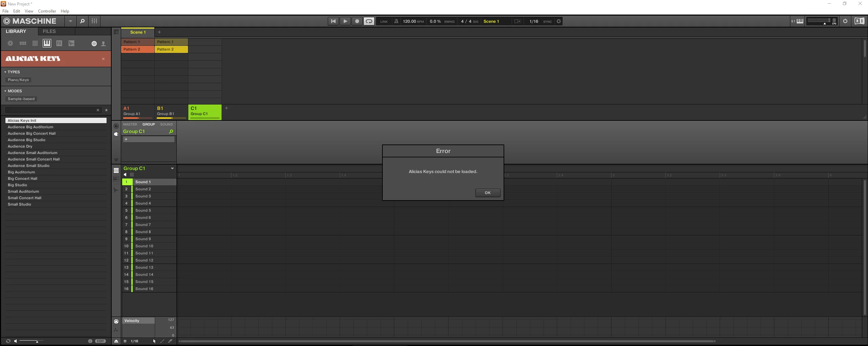
Task: Switch to the MASTER tab
Action: coord(130,124)
